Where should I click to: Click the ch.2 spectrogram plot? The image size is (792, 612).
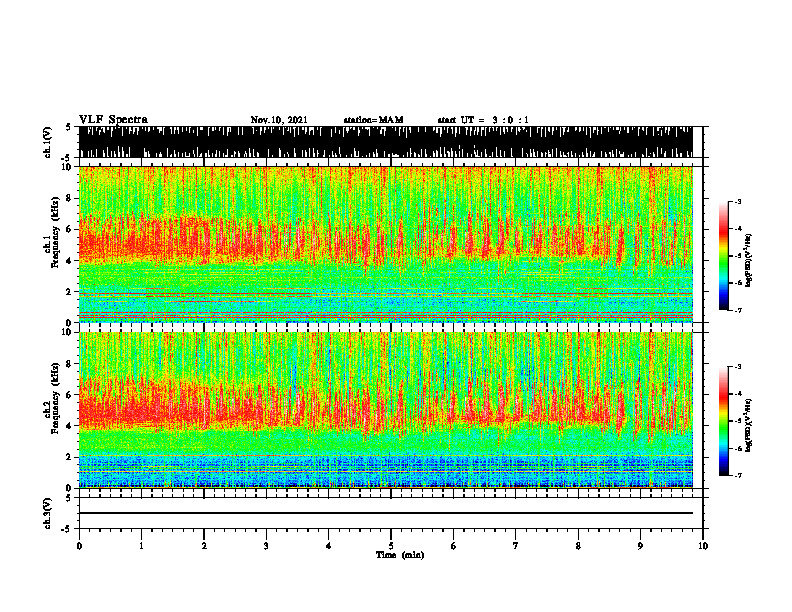[x=386, y=410]
